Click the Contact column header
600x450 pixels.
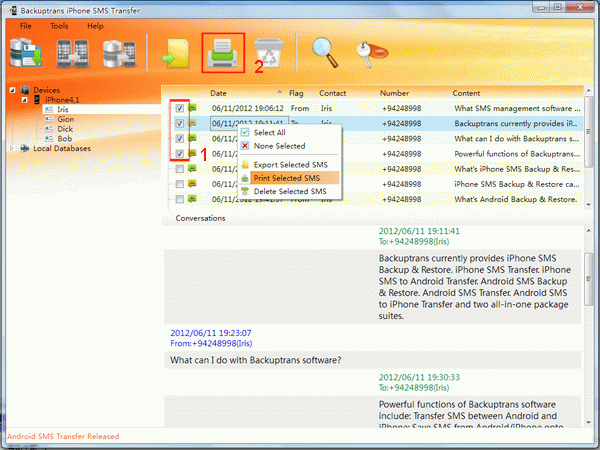point(333,93)
